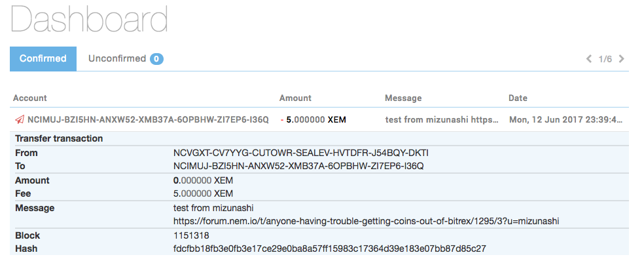Open the forum.nem.io link in message
Viewport: 644px width, 259px height.
click(x=367, y=221)
